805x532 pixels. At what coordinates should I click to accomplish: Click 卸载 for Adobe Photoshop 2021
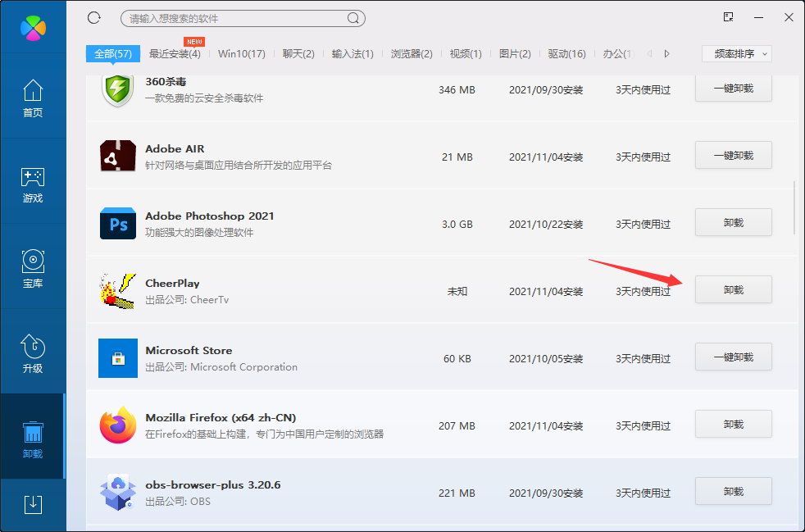tap(734, 222)
